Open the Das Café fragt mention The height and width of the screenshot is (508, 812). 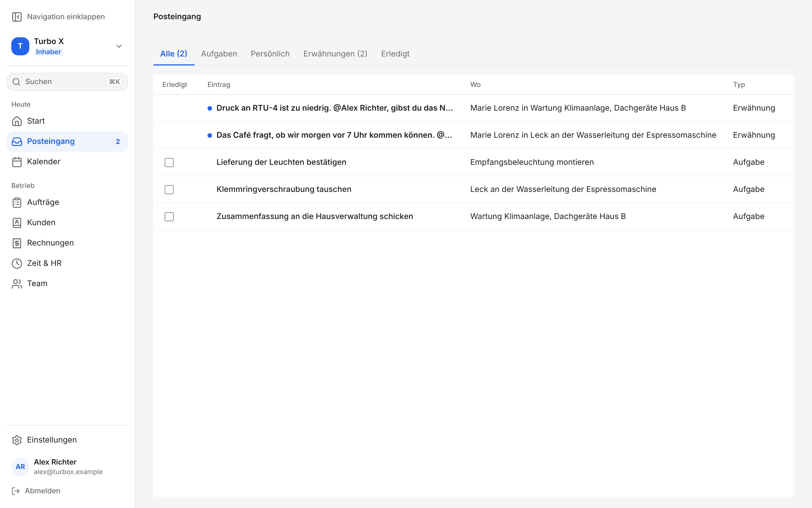(x=334, y=135)
